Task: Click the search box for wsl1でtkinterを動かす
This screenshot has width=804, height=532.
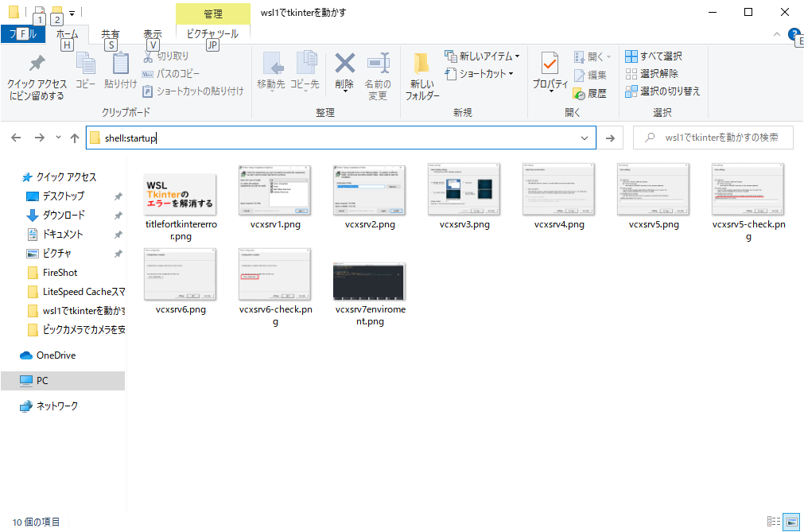Action: pyautogui.click(x=713, y=138)
